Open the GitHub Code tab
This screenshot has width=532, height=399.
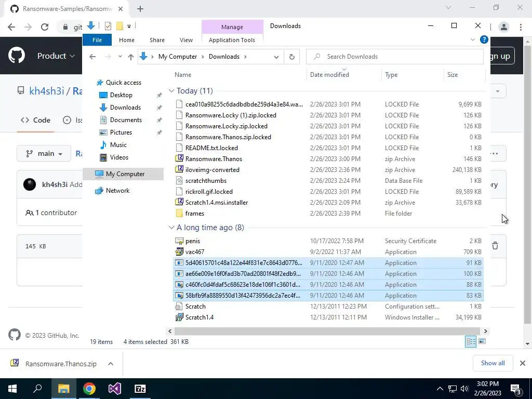point(35,120)
